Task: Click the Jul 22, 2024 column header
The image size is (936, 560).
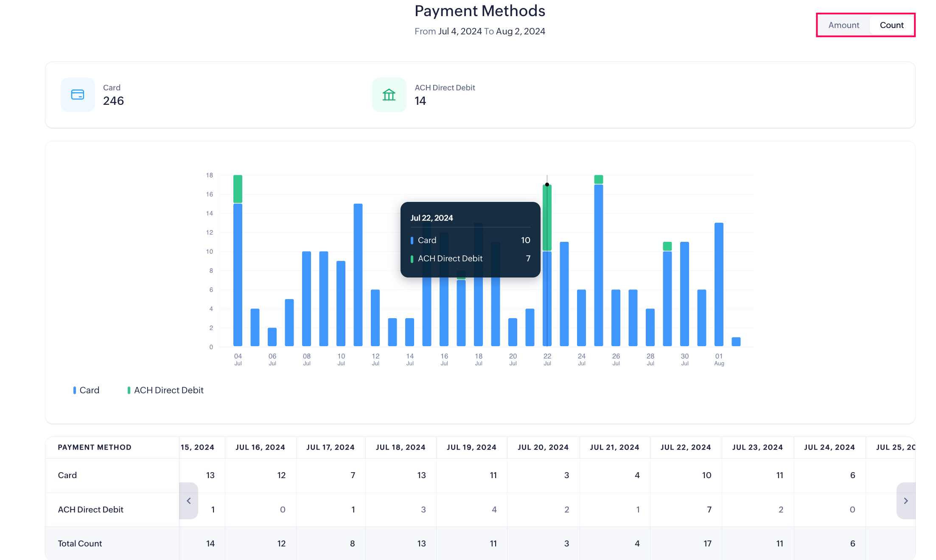Action: pyautogui.click(x=685, y=447)
